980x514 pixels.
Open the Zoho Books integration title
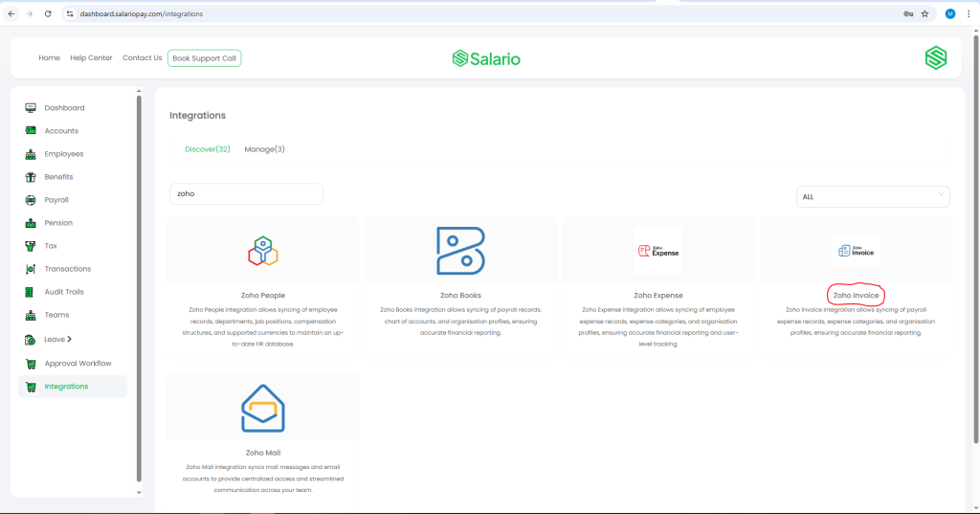[x=460, y=295]
